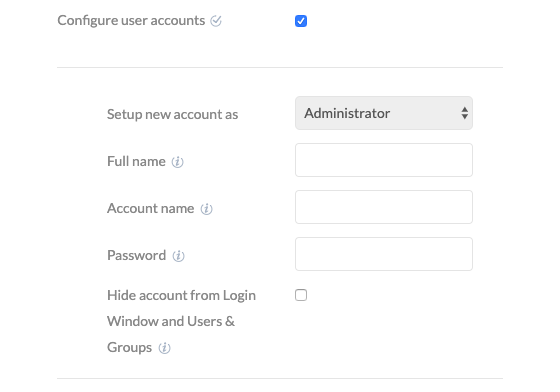Screen dimensions: 560x392
Task: Uncheck the Configure user accounts checkbox
Action: (301, 21)
